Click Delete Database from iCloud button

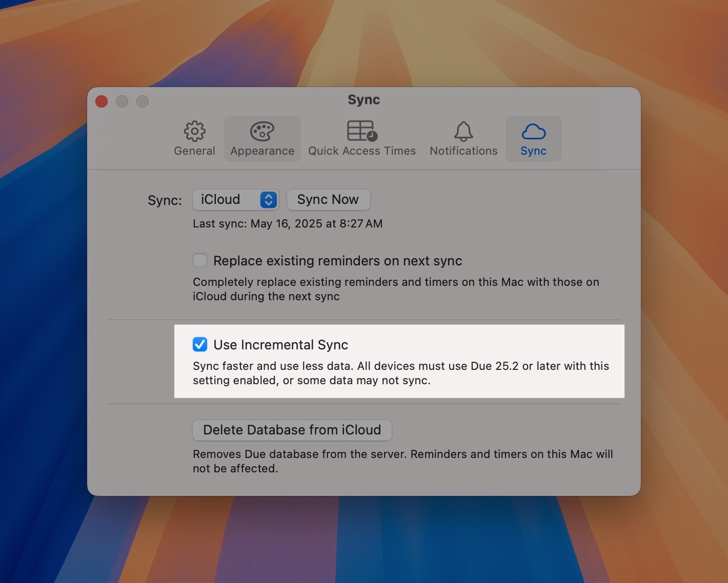292,430
